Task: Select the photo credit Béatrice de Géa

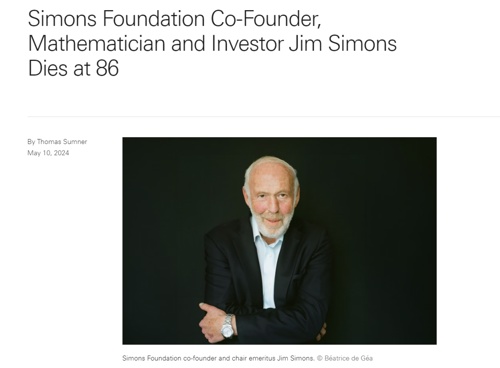Action: (x=348, y=358)
